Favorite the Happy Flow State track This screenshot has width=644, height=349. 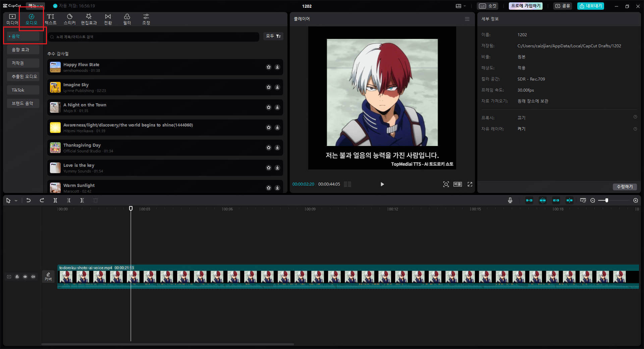click(269, 67)
